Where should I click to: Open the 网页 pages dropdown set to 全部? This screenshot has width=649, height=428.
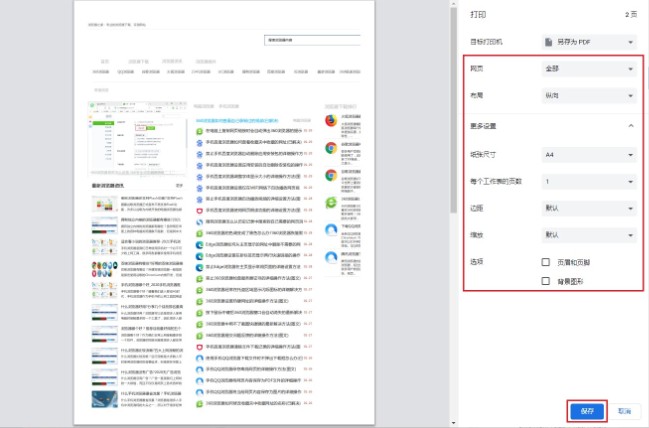click(589, 69)
